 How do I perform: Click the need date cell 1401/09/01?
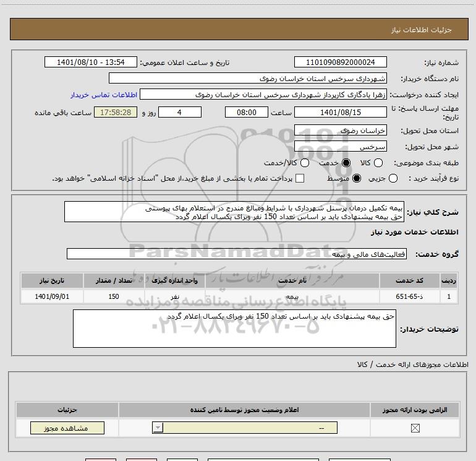pyautogui.click(x=52, y=296)
